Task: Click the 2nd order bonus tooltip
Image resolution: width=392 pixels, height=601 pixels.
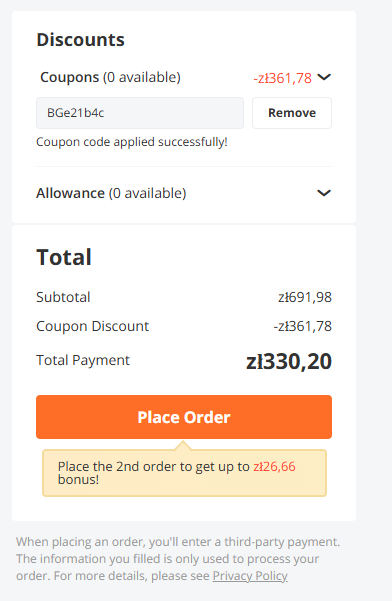Action: (x=184, y=473)
